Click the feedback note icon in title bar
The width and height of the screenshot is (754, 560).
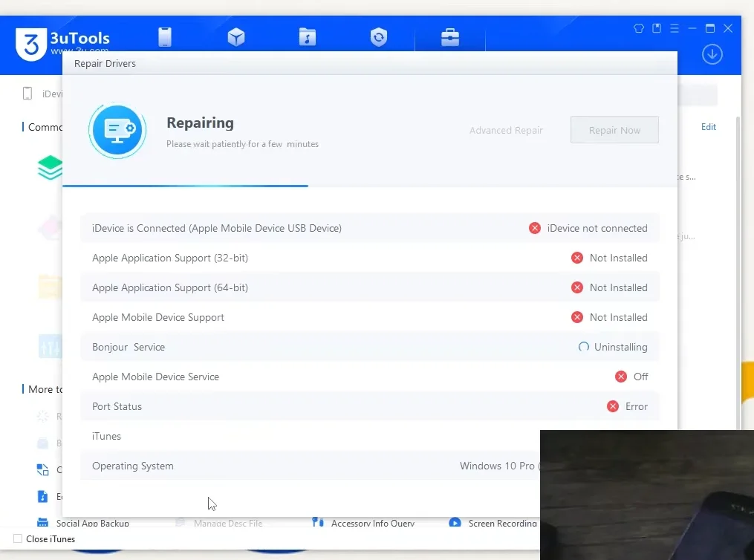pyautogui.click(x=657, y=28)
